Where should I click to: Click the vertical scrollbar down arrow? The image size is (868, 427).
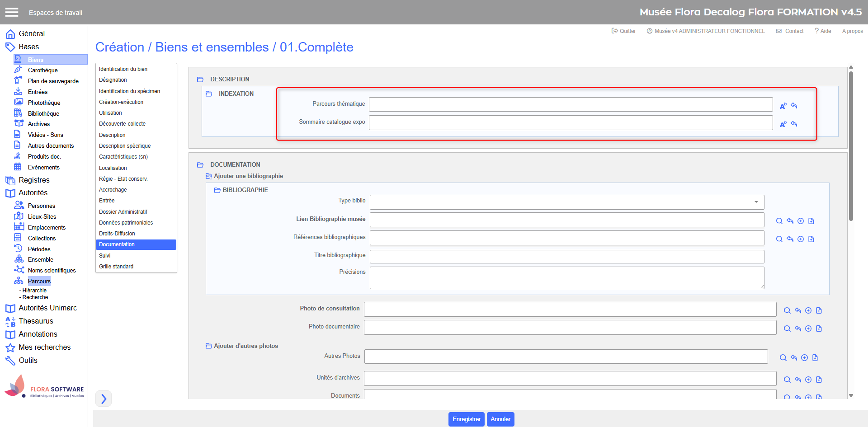851,395
